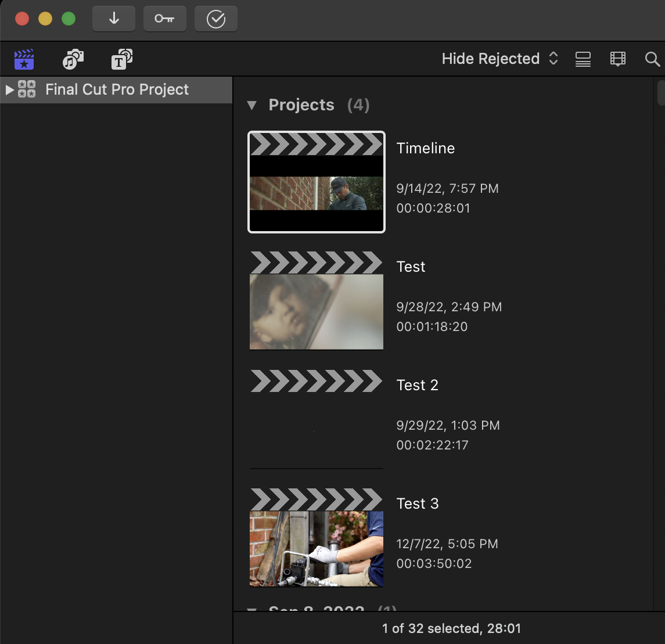Click the yellow minimize window button
The image size is (665, 644).
pyautogui.click(x=45, y=19)
